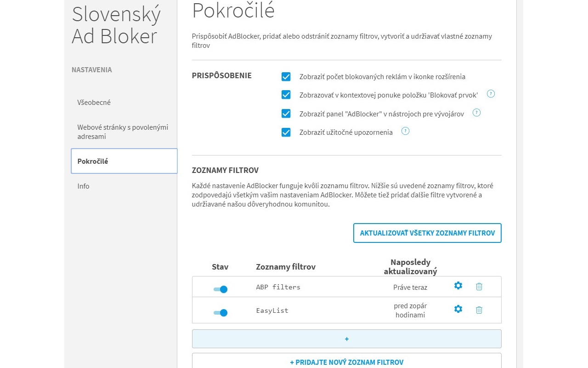Click 'Aktualizovať všetky zoznamy filtrov' button
588x368 pixels.
427,233
